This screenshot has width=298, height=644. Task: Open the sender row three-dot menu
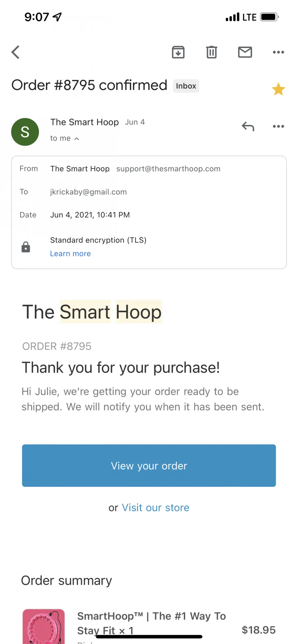pos(278,126)
